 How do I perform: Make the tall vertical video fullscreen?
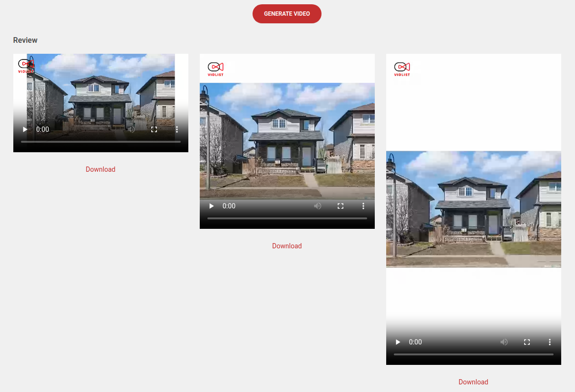coord(527,342)
